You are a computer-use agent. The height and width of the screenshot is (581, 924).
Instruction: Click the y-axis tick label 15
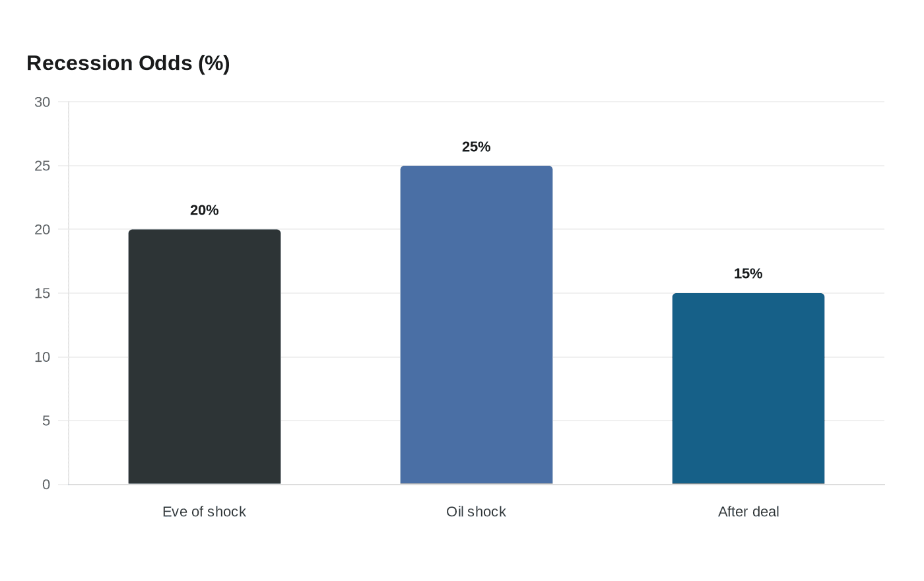[42, 293]
